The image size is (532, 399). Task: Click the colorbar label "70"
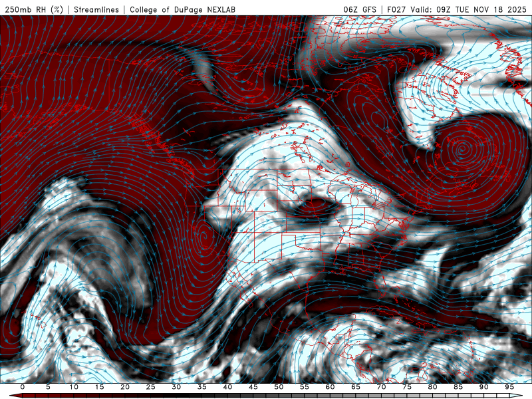[x=381, y=387]
